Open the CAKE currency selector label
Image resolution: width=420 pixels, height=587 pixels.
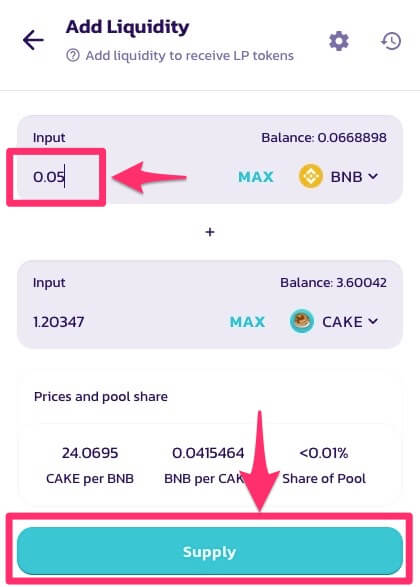click(x=342, y=322)
